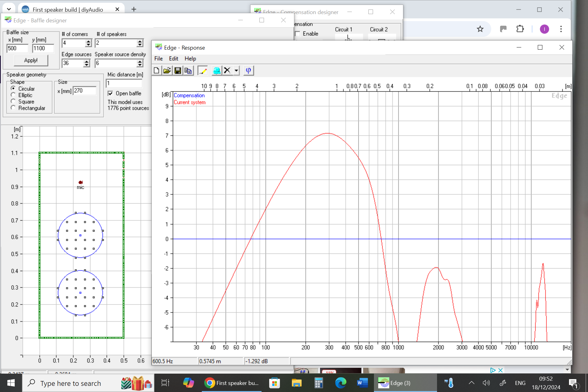This screenshot has height=392, width=588.
Task: Select the lower speaker center point
Action: 80,293
